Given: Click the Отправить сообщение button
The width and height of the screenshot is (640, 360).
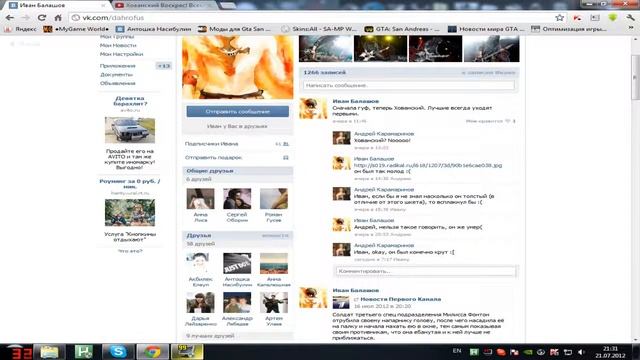Looking at the screenshot, I should point(238,111).
